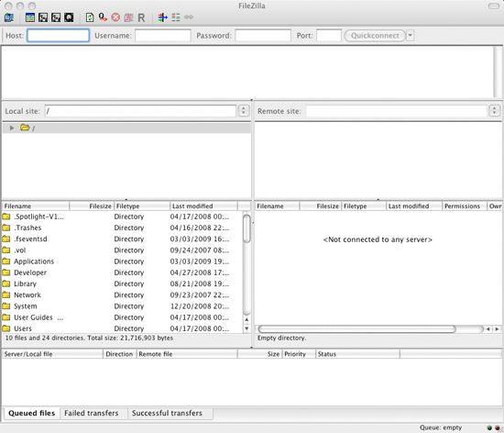Select the .Trashes folder icon
Image resolution: width=504 pixels, height=433 pixels.
6,228
